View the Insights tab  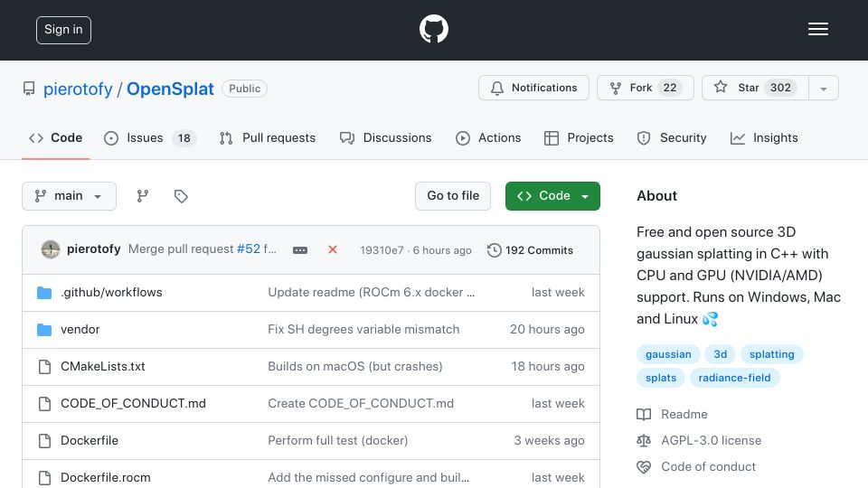pyautogui.click(x=764, y=137)
